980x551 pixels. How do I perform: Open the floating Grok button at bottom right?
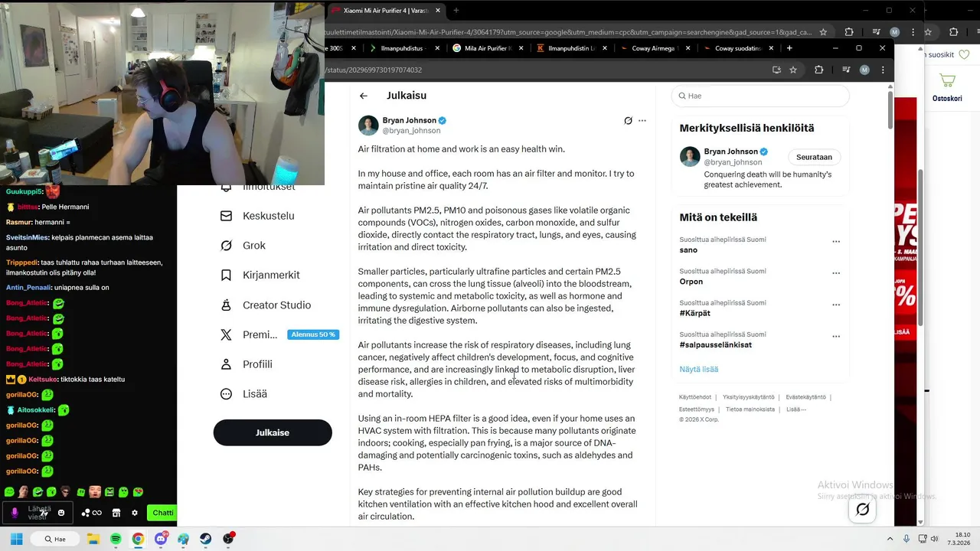pyautogui.click(x=863, y=510)
